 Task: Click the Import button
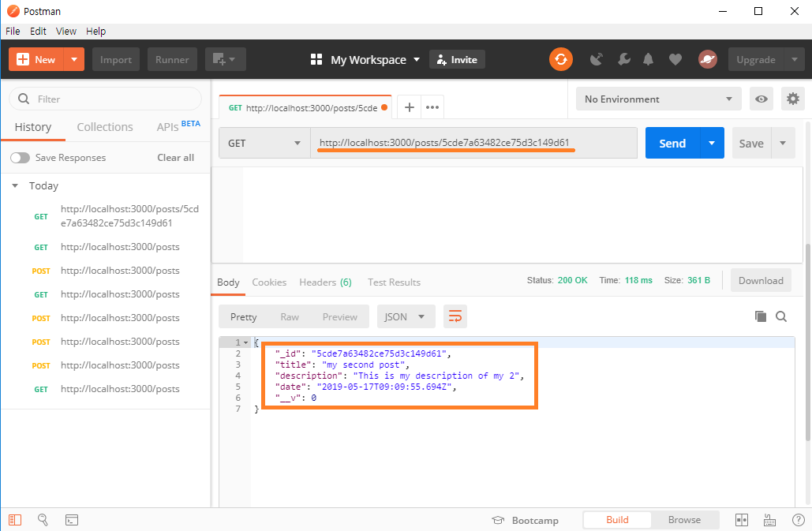pos(116,59)
